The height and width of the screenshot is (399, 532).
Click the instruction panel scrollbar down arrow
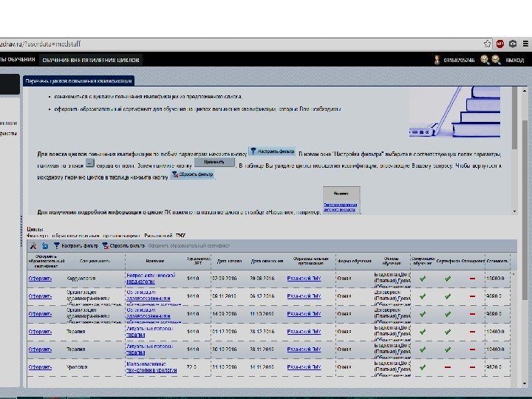coord(515,211)
